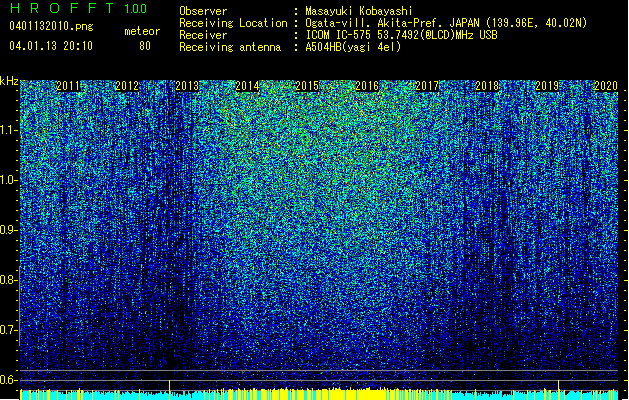Image resolution: width=629 pixels, height=400 pixels.
Task: Click the 0.9 kHz axis label
Action: pos(8,230)
